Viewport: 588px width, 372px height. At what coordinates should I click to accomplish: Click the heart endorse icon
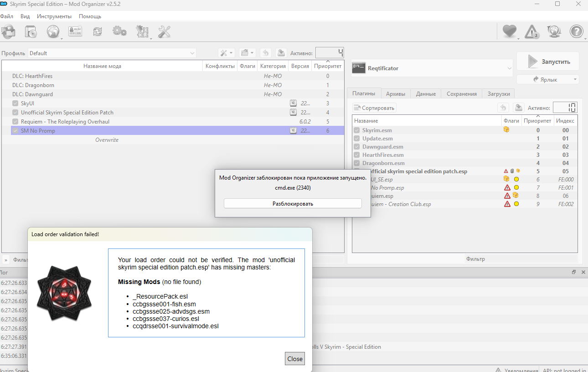(x=510, y=31)
